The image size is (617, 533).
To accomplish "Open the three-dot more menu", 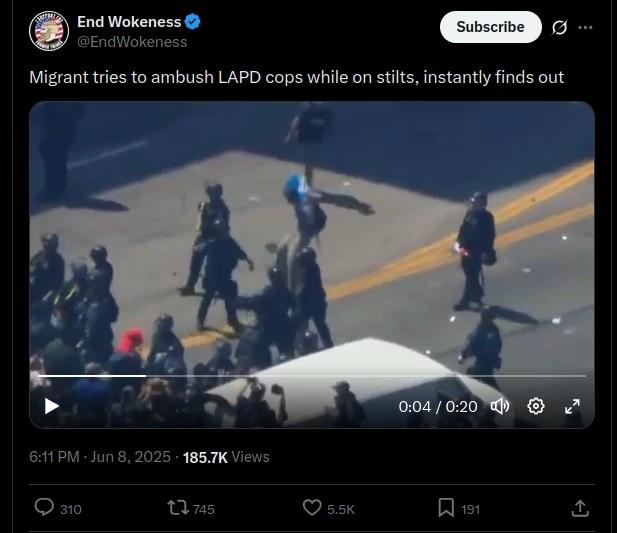I will [585, 27].
